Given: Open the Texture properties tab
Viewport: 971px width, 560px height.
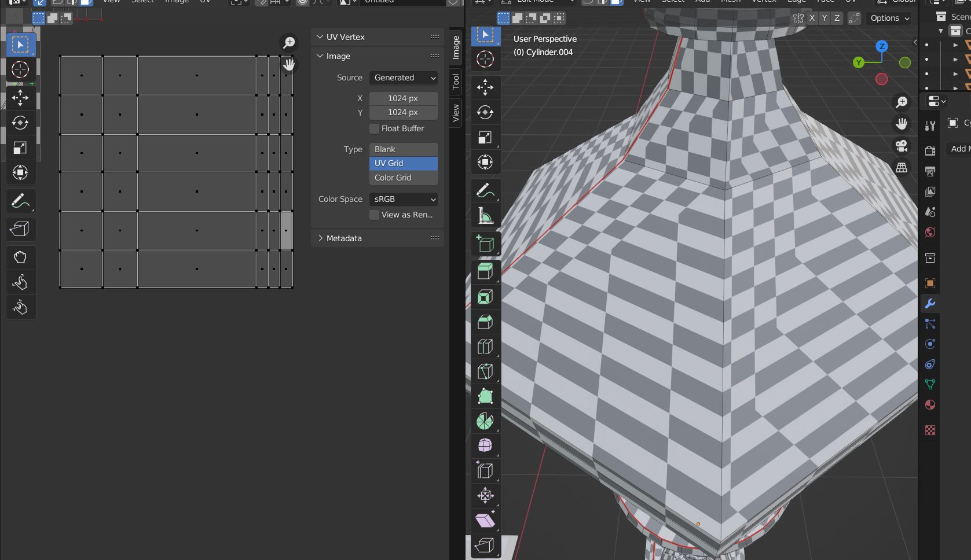Looking at the screenshot, I should click(930, 430).
